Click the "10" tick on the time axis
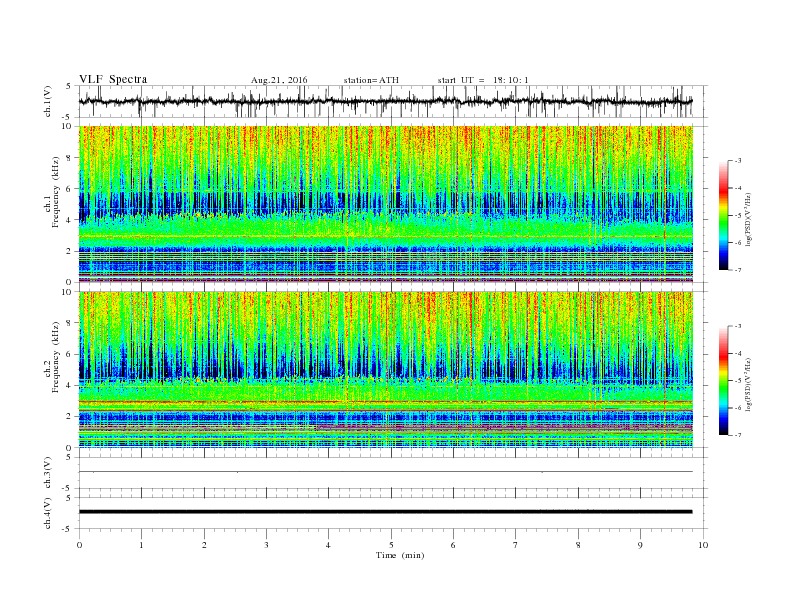792x612 pixels. 703,545
